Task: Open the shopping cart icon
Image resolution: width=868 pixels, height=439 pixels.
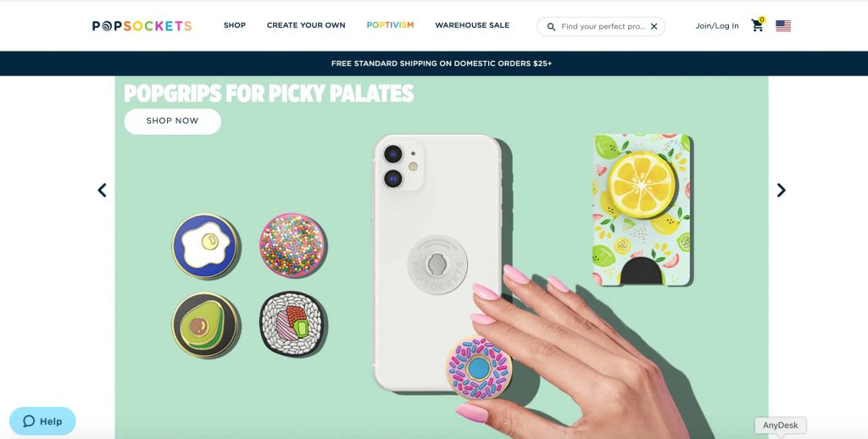Action: click(757, 25)
